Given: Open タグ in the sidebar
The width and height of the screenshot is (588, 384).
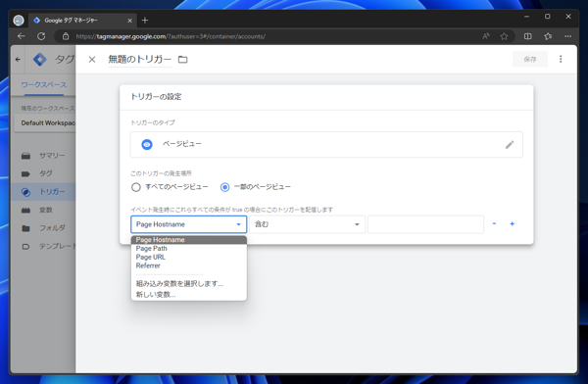Looking at the screenshot, I should (45, 173).
